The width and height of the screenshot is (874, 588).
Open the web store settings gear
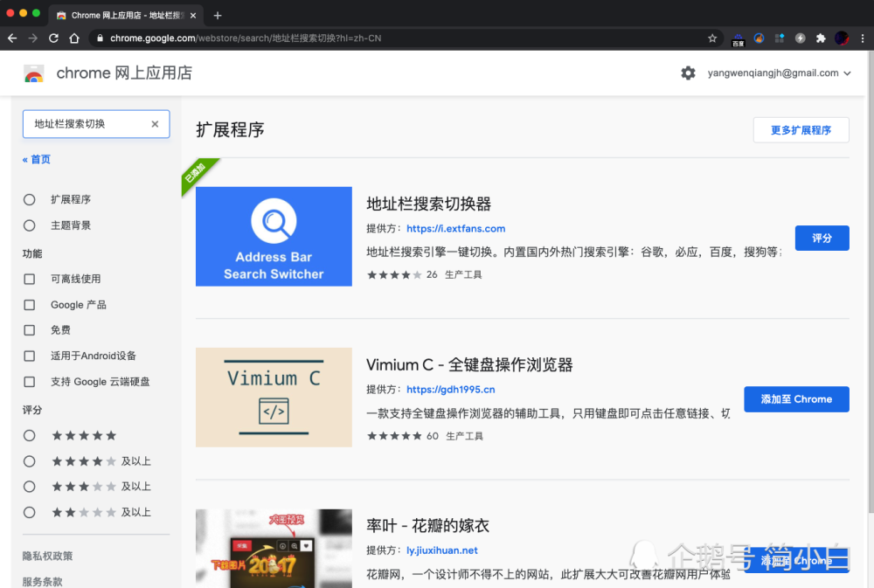coord(689,73)
